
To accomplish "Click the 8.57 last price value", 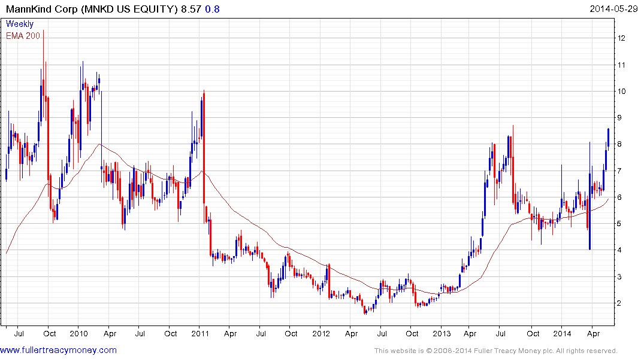I will (x=191, y=9).
